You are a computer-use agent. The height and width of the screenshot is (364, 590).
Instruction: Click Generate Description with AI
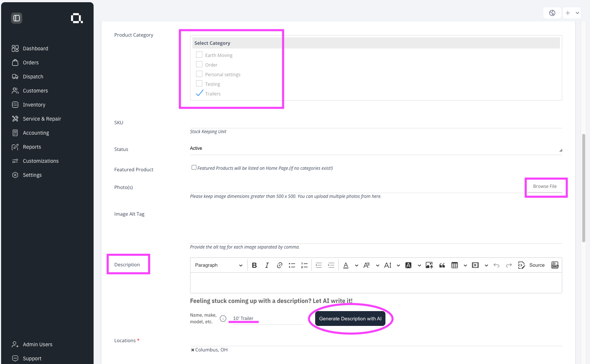point(350,318)
